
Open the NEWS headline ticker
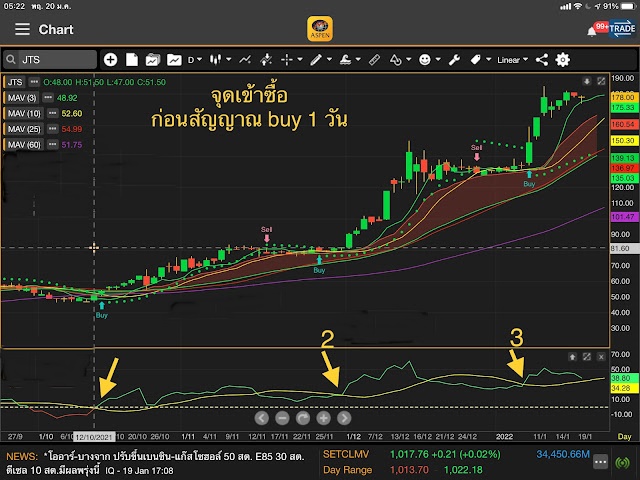pyautogui.click(x=156, y=463)
